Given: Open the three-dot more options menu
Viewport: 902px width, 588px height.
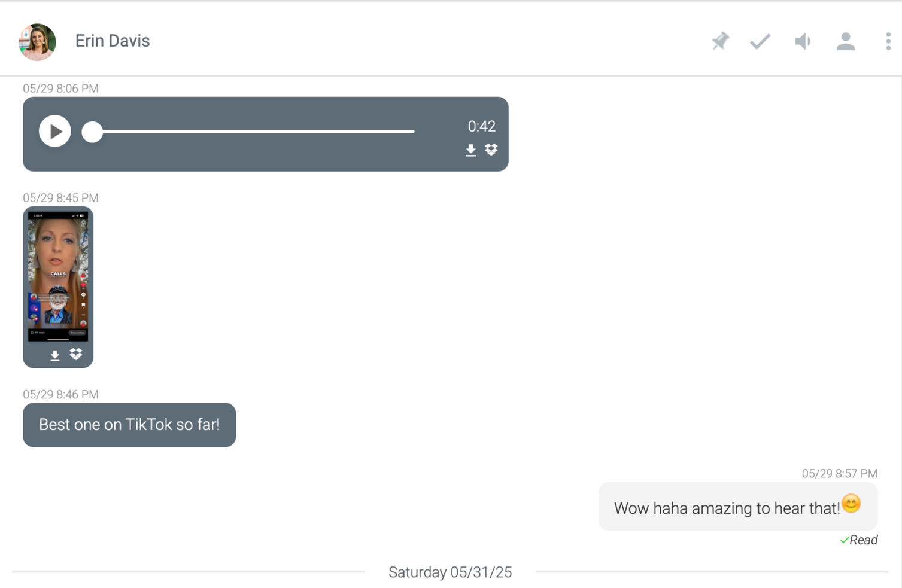Looking at the screenshot, I should pos(888,41).
